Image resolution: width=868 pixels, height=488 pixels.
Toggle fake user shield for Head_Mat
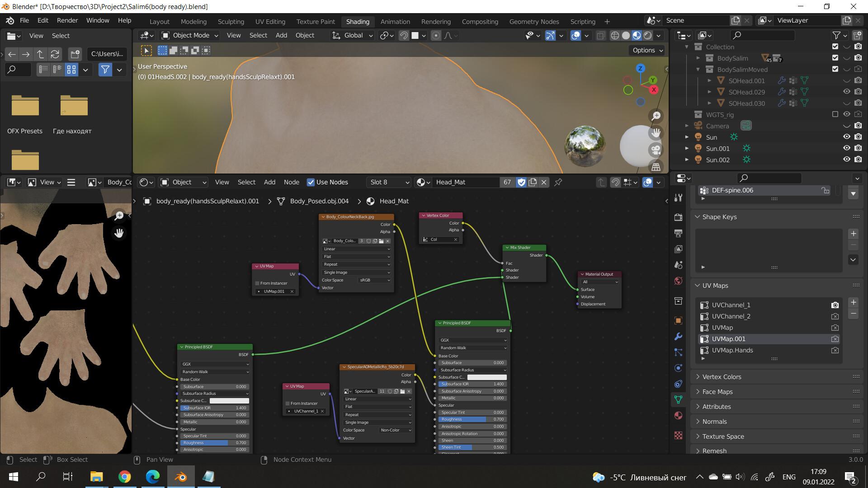pyautogui.click(x=521, y=182)
